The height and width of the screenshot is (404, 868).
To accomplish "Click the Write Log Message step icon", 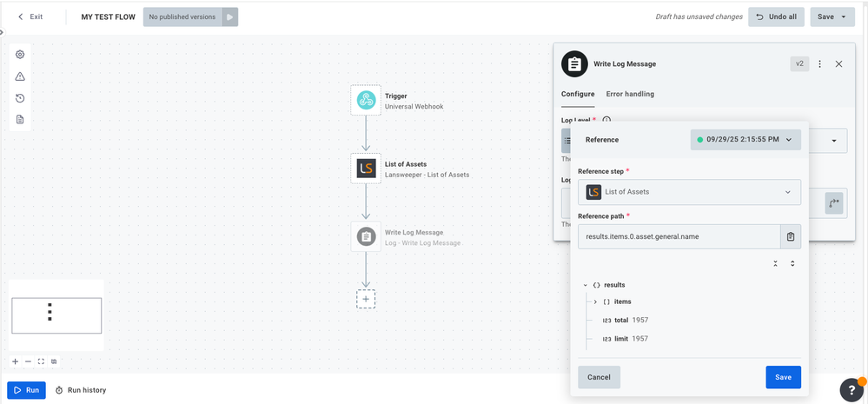I will [366, 236].
